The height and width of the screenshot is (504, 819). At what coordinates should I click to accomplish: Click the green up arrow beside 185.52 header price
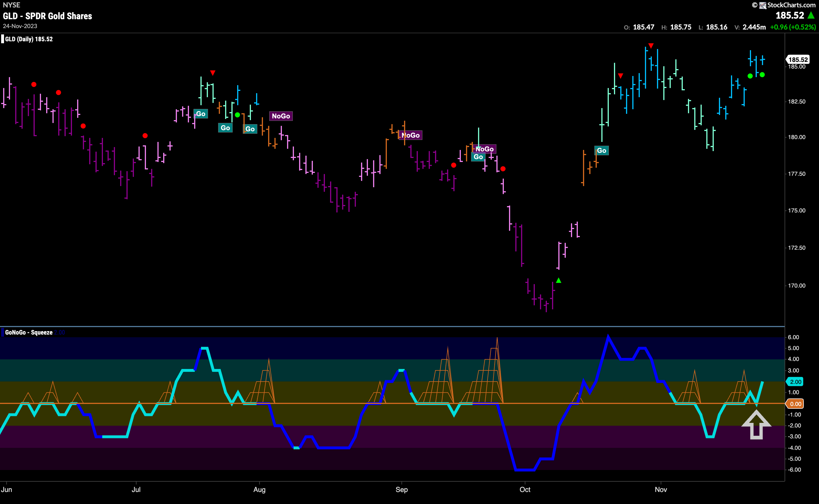811,15
